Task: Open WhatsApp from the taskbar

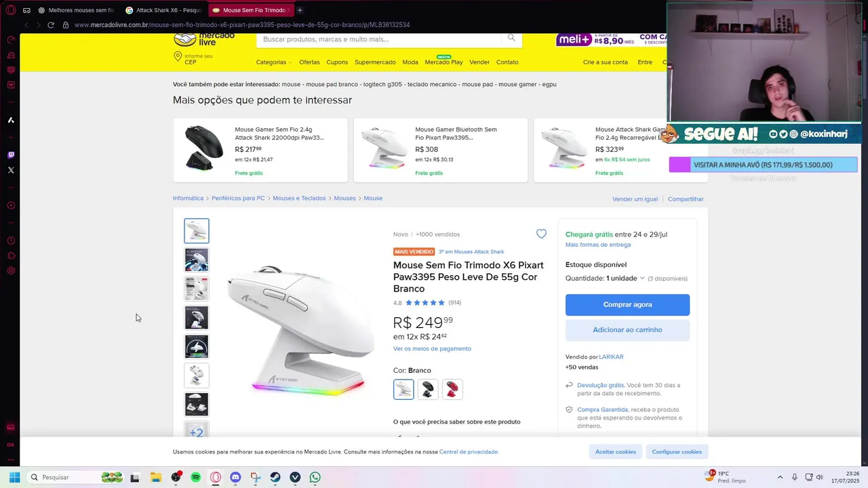Action: (x=315, y=477)
